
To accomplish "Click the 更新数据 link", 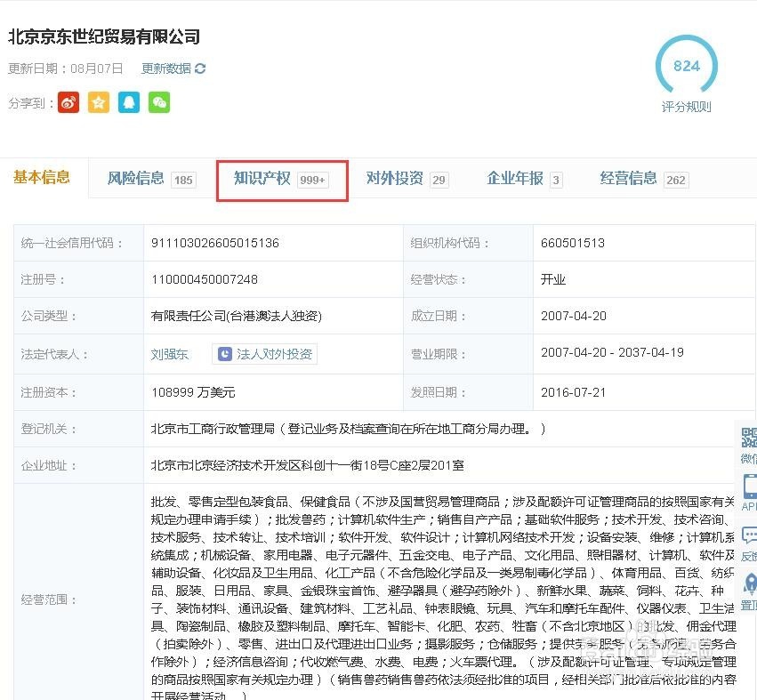I will 166,68.
